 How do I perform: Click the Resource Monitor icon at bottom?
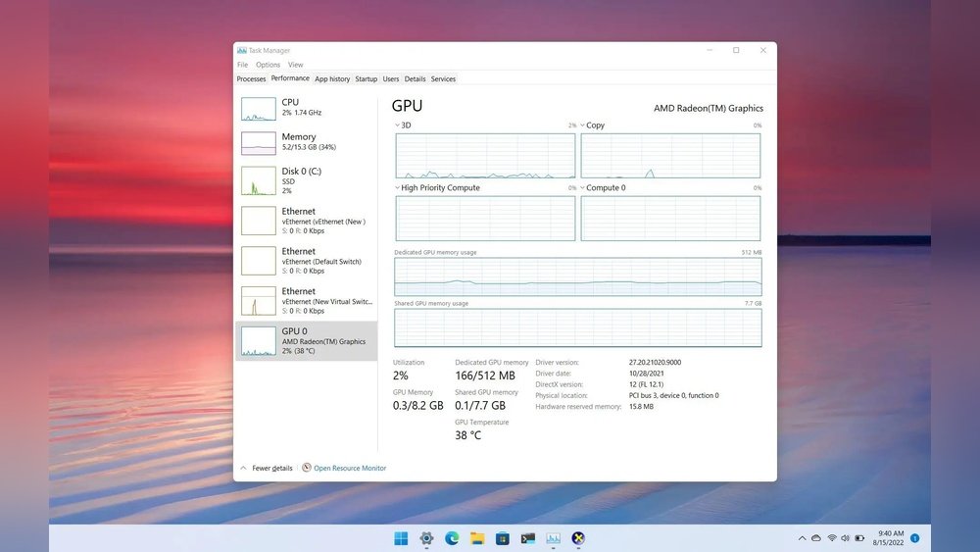click(x=307, y=468)
